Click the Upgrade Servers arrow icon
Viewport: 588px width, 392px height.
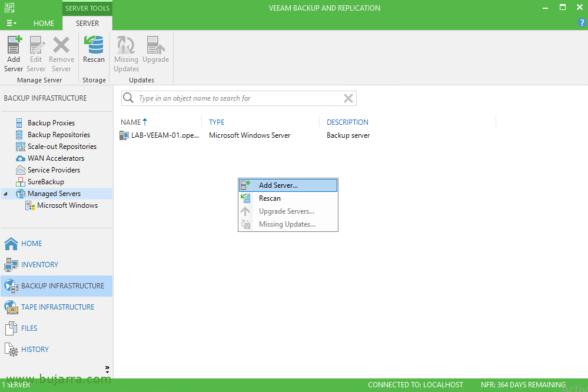245,211
